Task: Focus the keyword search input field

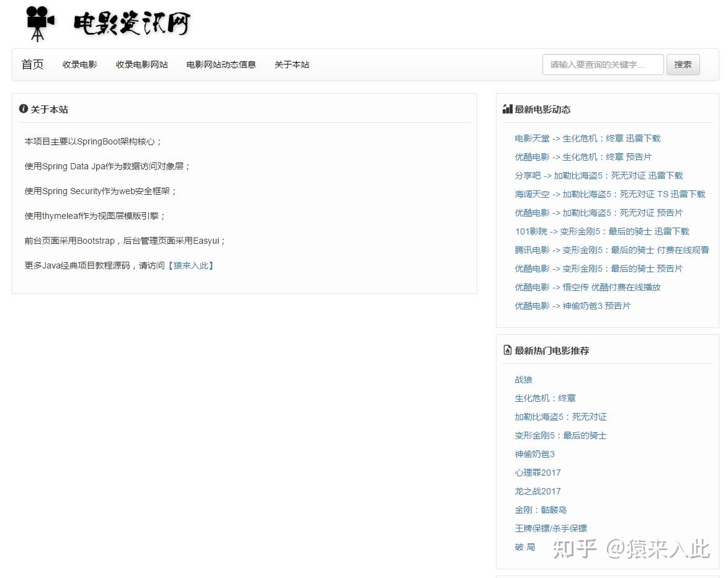Action: click(603, 64)
